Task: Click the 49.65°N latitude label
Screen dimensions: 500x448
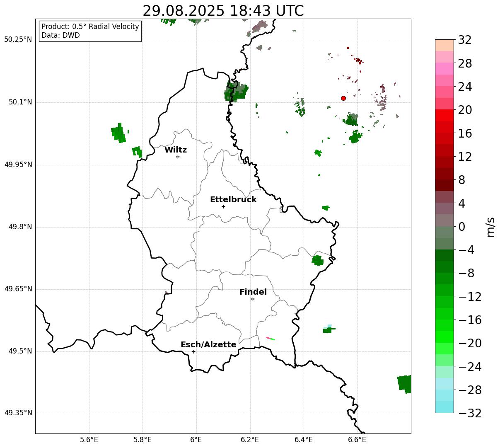Action: (x=18, y=289)
